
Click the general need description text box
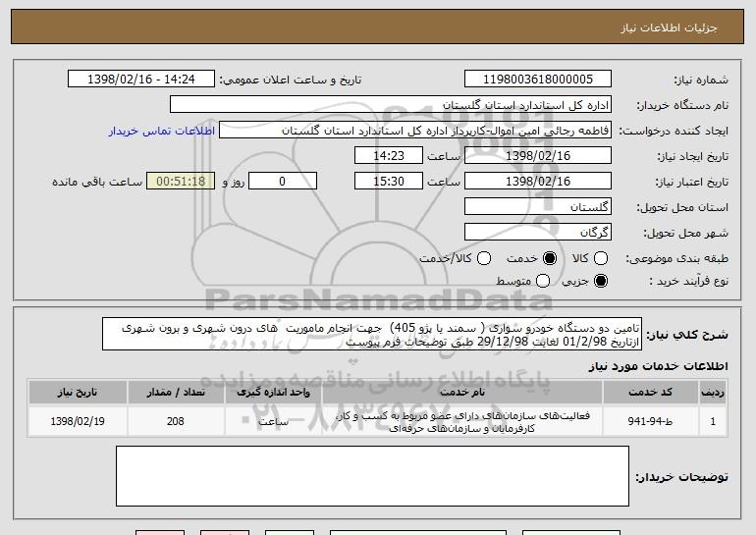[372, 334]
